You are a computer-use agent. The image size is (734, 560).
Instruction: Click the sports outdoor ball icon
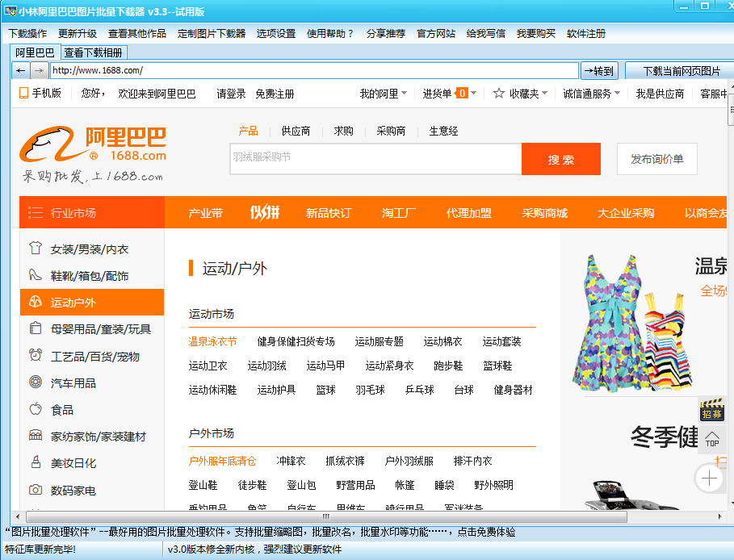tap(36, 302)
